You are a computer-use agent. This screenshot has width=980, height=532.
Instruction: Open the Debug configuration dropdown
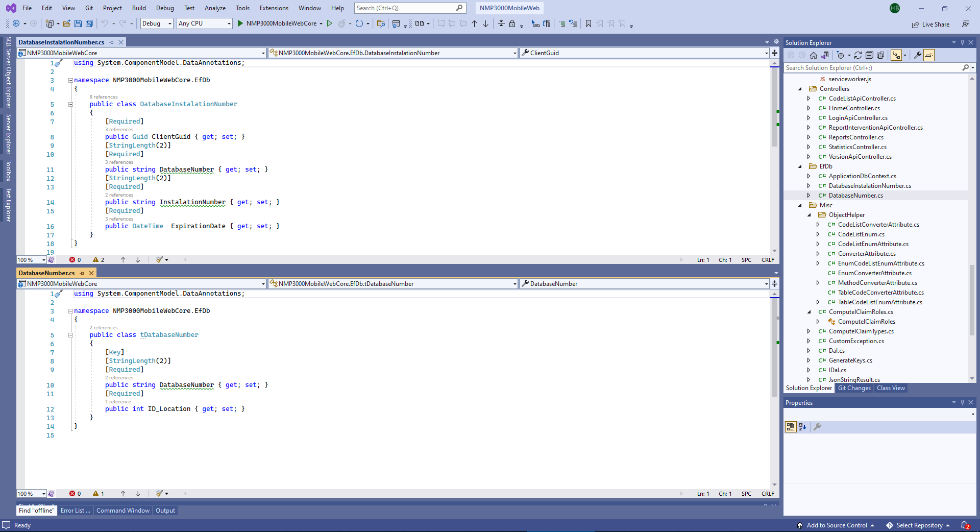157,23
